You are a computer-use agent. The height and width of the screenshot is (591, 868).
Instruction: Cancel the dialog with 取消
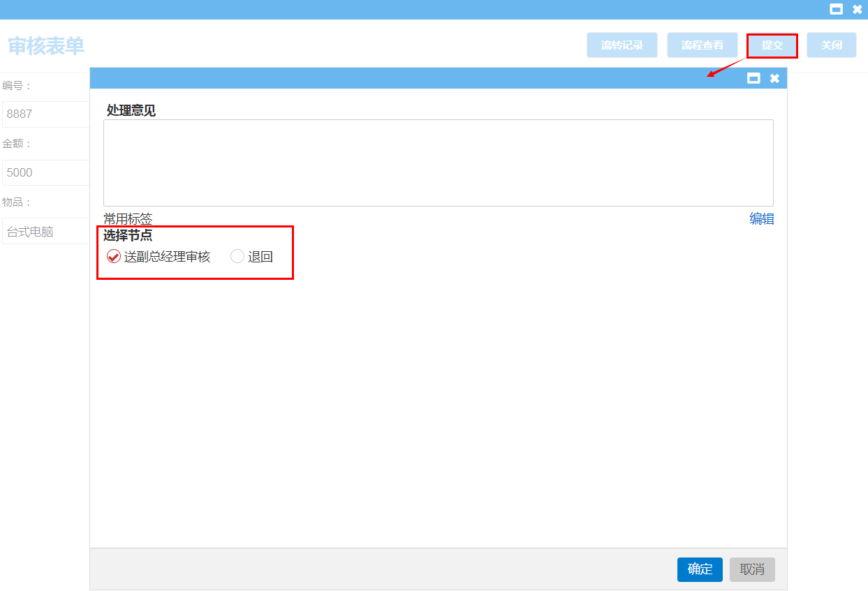click(x=752, y=569)
